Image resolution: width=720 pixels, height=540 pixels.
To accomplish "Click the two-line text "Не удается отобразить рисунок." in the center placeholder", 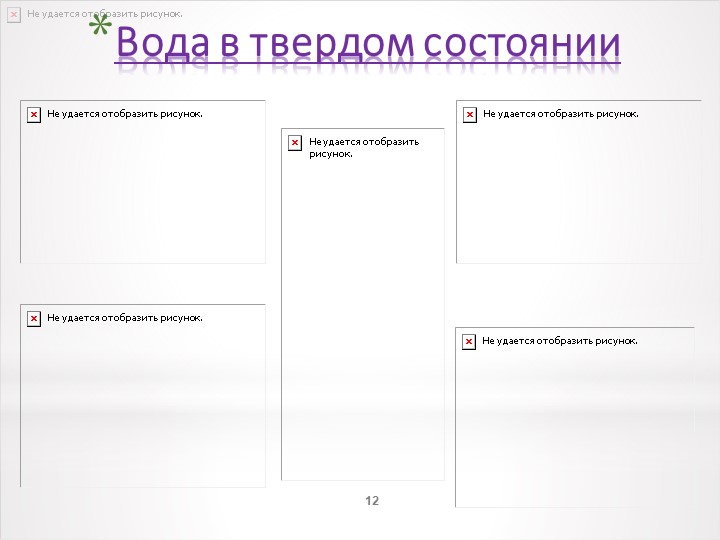I will 364,147.
